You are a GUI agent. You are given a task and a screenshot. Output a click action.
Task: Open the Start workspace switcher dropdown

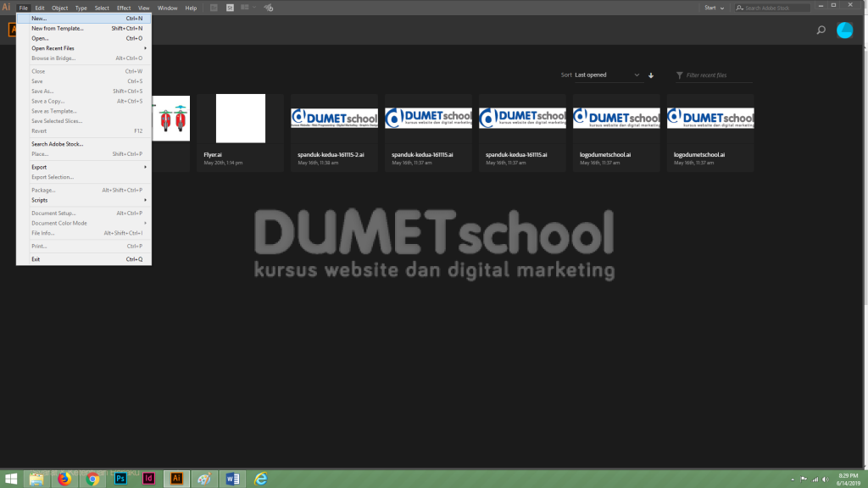coord(714,8)
